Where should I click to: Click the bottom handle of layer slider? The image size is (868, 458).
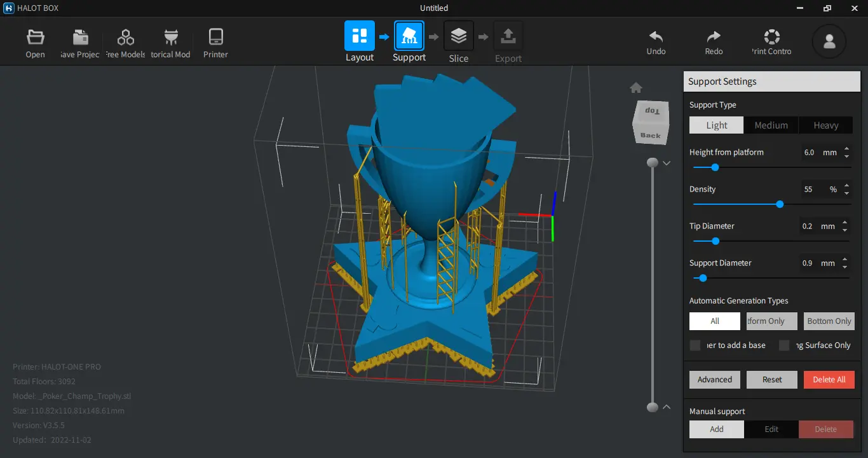[x=653, y=407]
